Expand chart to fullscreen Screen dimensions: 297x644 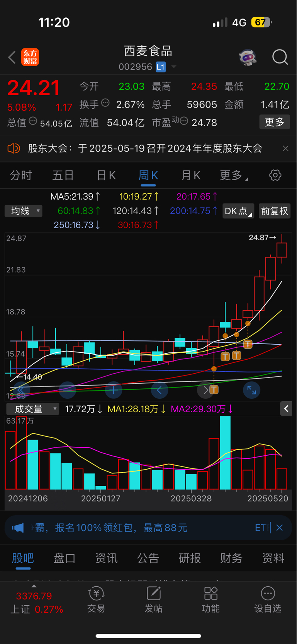pos(251,390)
